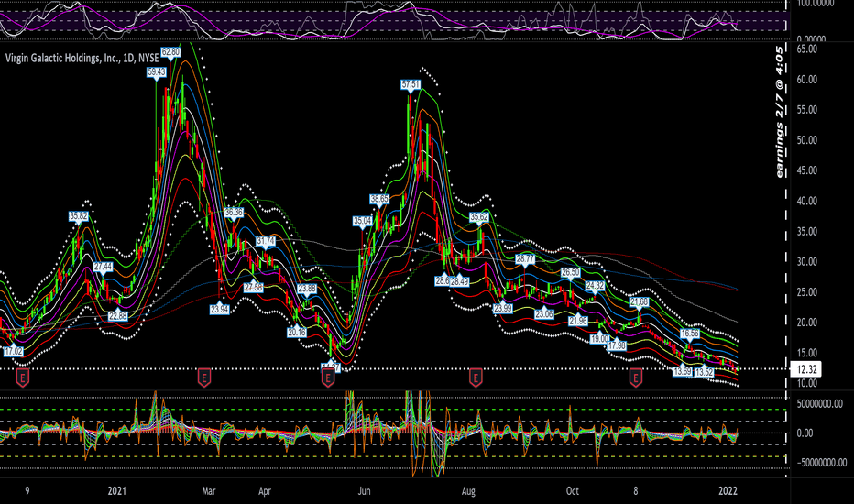854x504 pixels.
Task: Click the 20.00 level on the price axis
Action: 806,323
